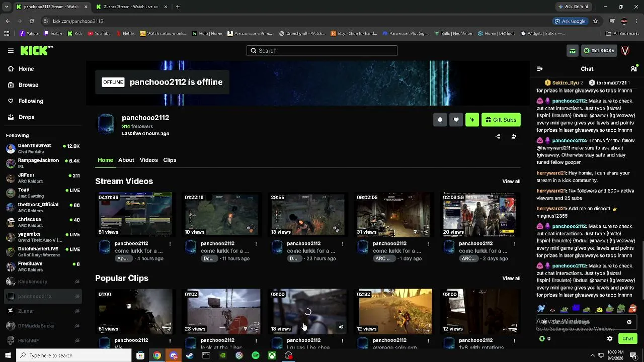
Task: Toggle notification icon beside ZLaner in sidebar
Action: coord(77,311)
